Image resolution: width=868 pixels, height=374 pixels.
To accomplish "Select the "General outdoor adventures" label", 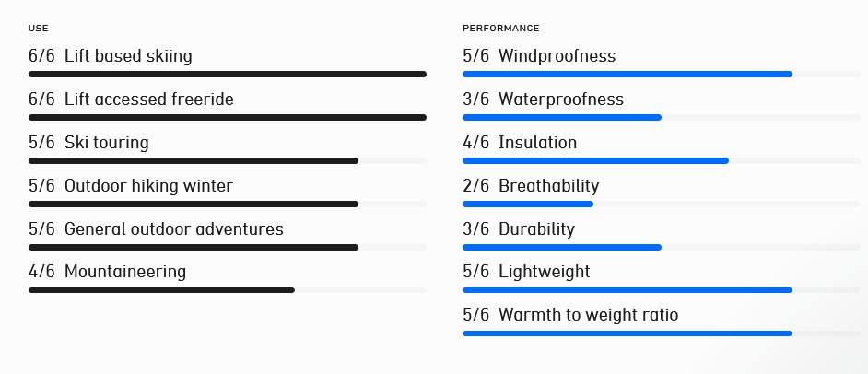I will point(173,229).
